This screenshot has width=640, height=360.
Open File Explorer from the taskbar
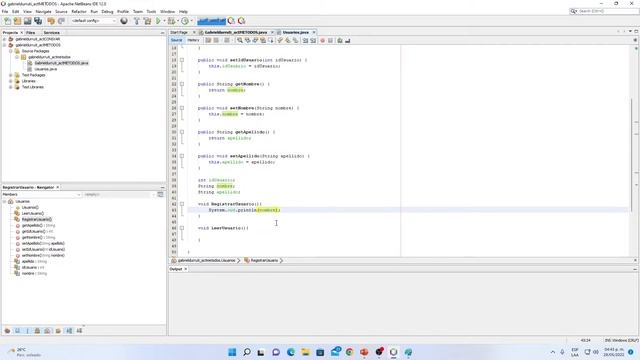[305, 352]
